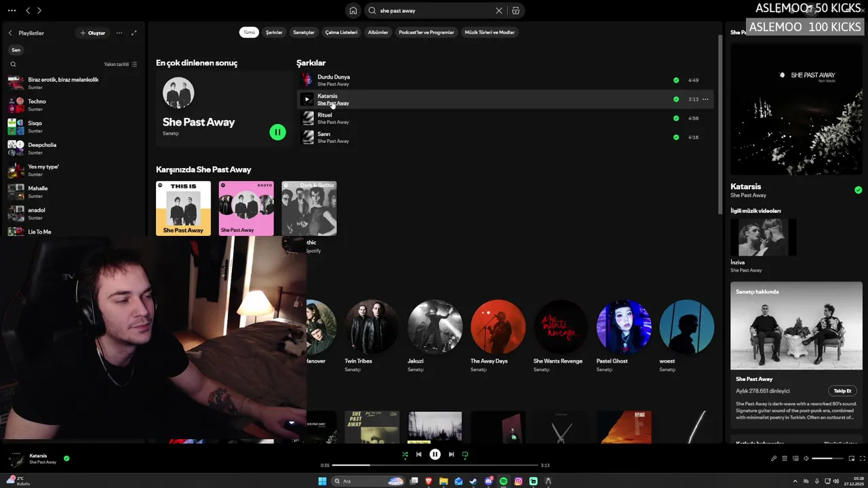Open She Past Away artist avatar in top result
Viewport: 868px width, 488px height.
[178, 93]
